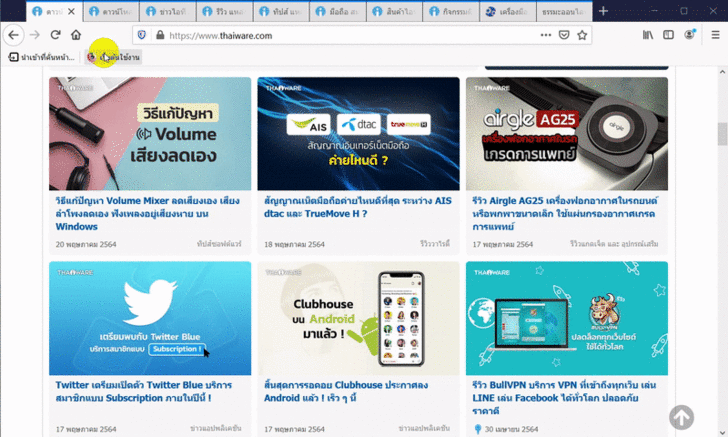Switch to the กิจกรรม tab

451,12
